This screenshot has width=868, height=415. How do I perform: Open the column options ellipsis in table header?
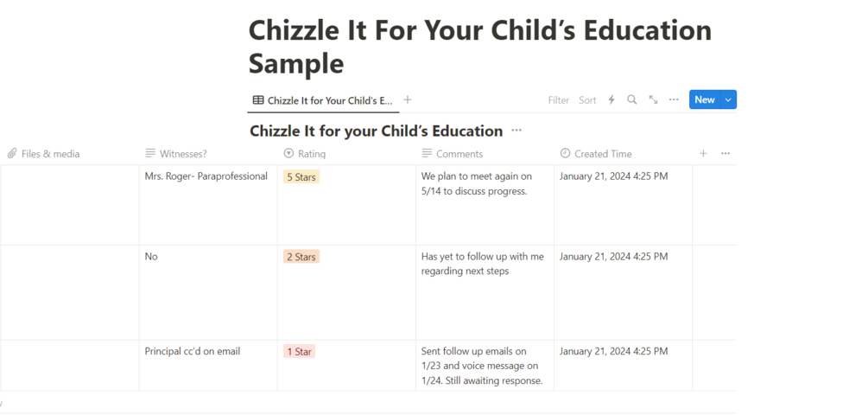725,154
